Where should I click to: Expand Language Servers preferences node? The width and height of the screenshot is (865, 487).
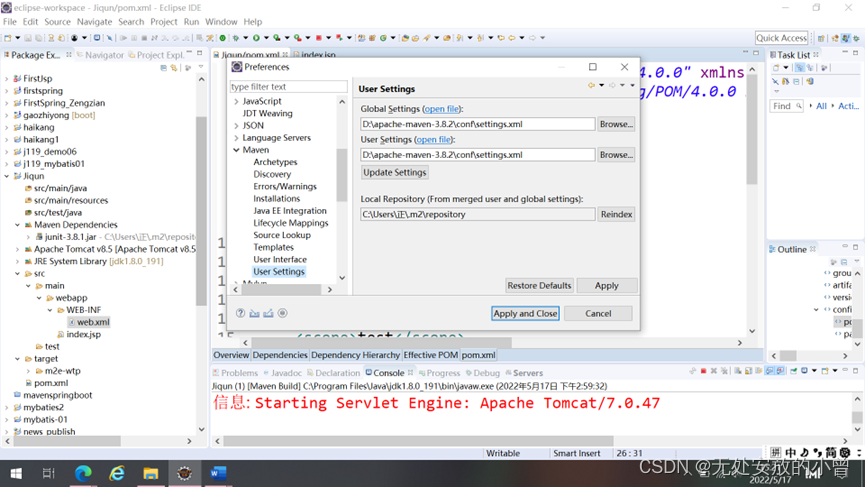tap(236, 138)
